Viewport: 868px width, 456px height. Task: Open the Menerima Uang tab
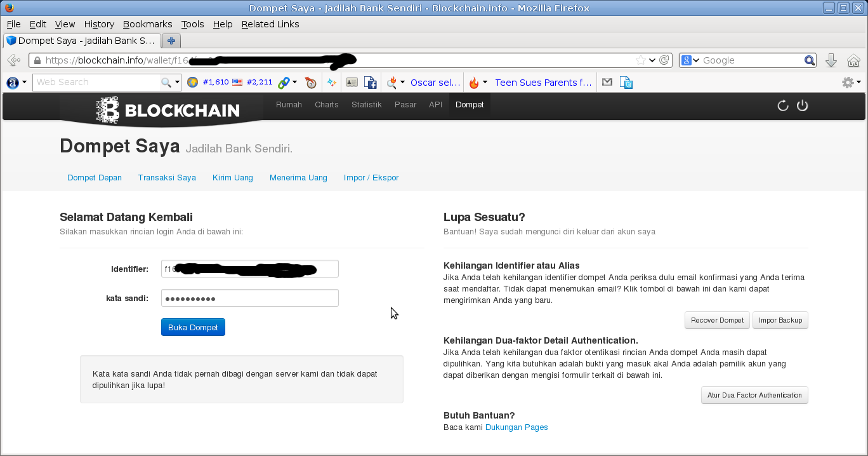(x=298, y=178)
